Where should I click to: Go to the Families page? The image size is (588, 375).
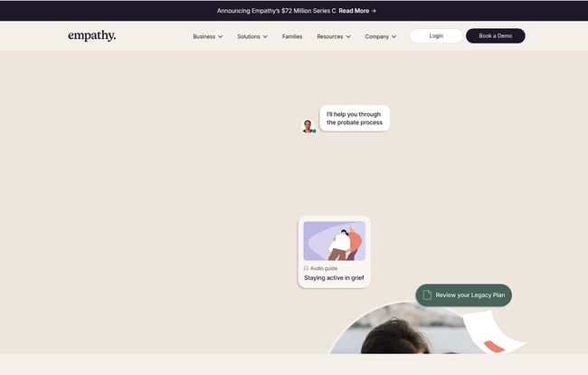pyautogui.click(x=292, y=36)
